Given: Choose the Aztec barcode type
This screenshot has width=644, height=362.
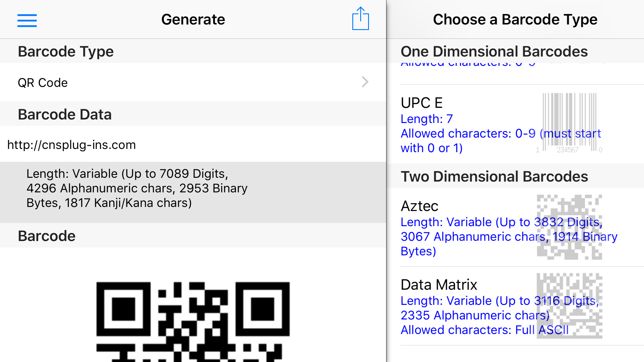Looking at the screenshot, I should [515, 227].
